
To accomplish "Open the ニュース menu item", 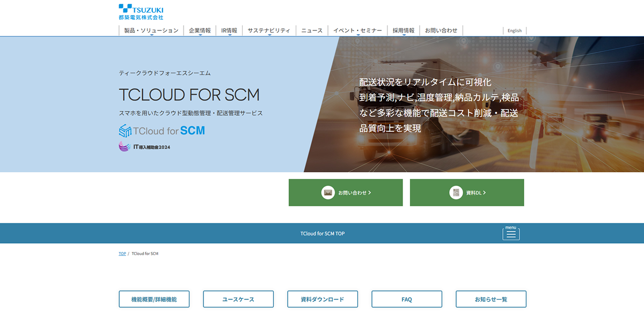I will click(x=312, y=31).
